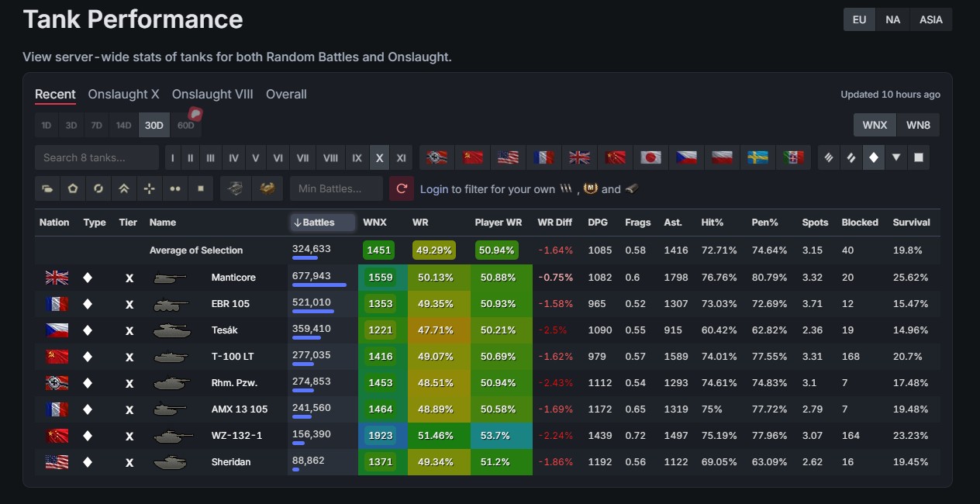Select the tank destroyer triangle class icon
The height and width of the screenshot is (504, 980).
[x=896, y=157]
